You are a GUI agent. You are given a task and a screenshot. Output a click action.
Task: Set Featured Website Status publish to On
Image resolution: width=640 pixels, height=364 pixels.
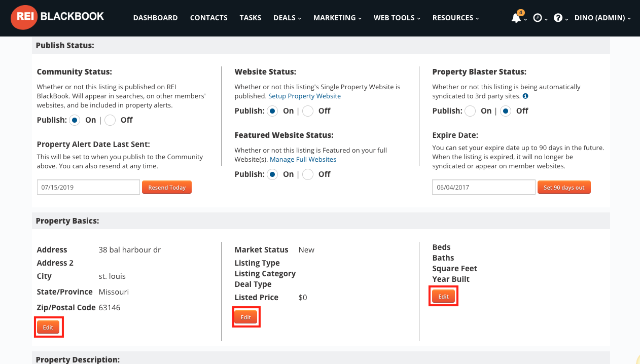point(272,174)
